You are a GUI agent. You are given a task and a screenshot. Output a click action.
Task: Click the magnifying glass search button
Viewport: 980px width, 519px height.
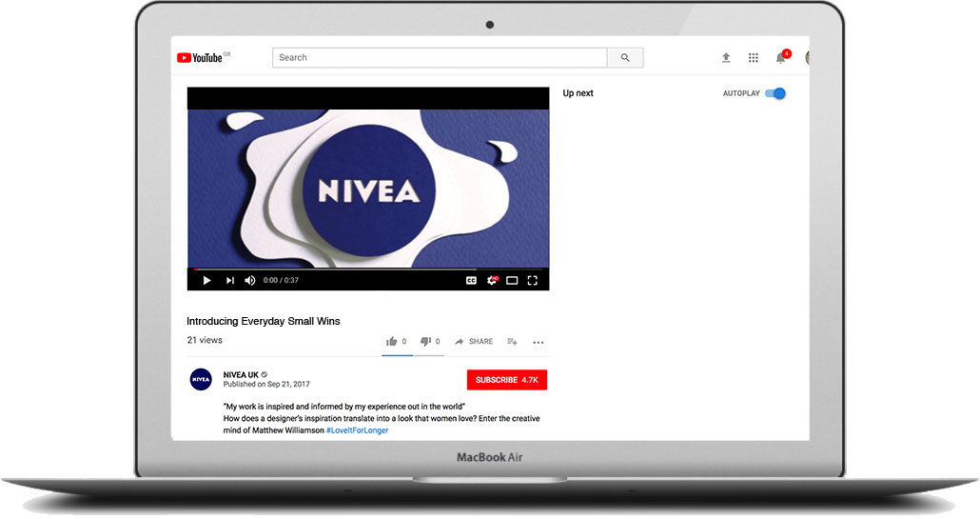click(625, 57)
